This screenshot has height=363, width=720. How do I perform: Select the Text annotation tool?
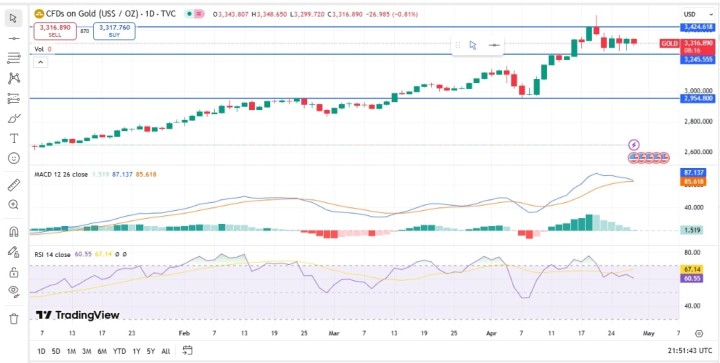tap(14, 138)
